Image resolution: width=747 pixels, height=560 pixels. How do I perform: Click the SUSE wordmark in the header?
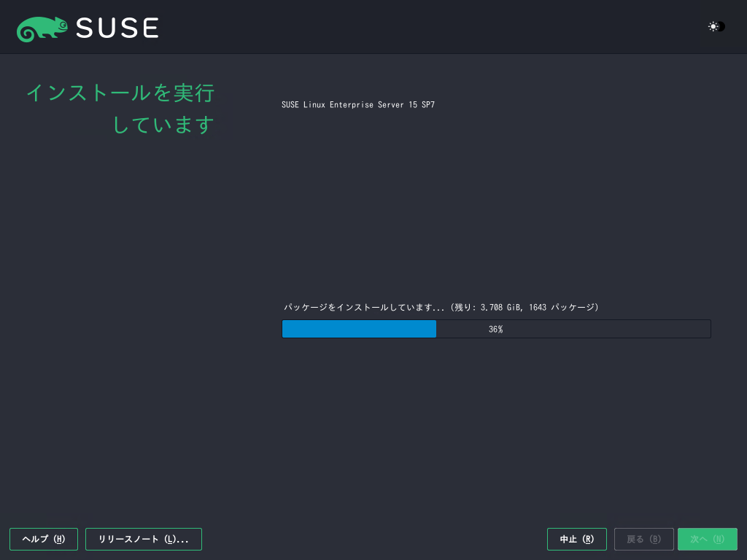pos(117,28)
